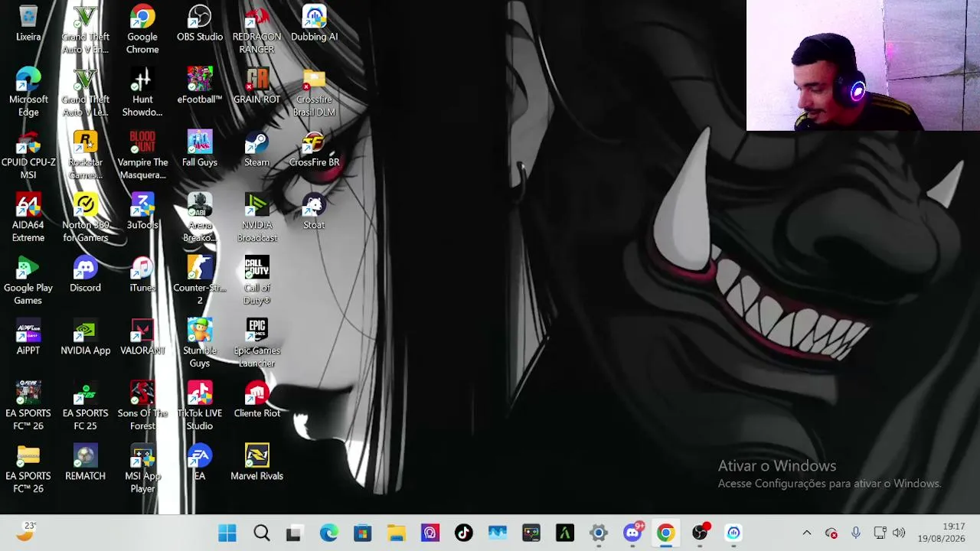
Task: Select Google Play Games desktop shortcut
Action: pyautogui.click(x=28, y=281)
